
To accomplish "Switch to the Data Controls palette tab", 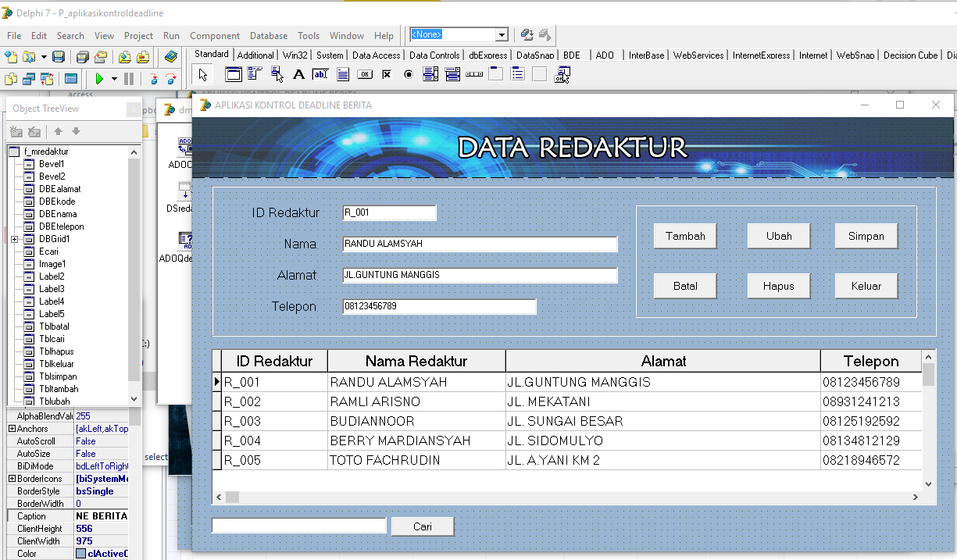I will click(434, 55).
